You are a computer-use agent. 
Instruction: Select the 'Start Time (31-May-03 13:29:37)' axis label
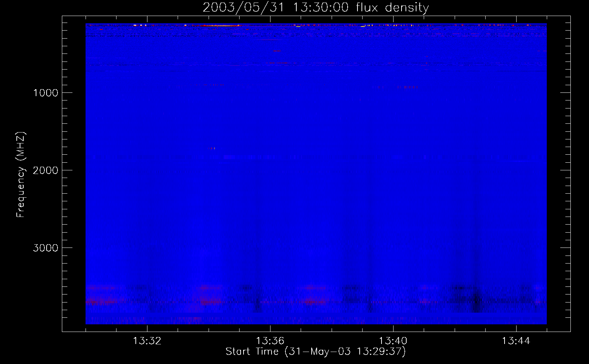click(x=316, y=352)
